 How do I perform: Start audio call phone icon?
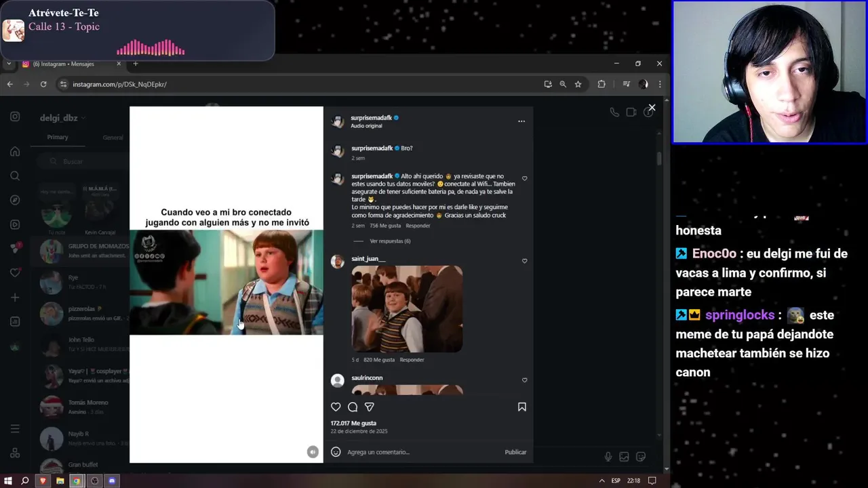click(x=614, y=113)
